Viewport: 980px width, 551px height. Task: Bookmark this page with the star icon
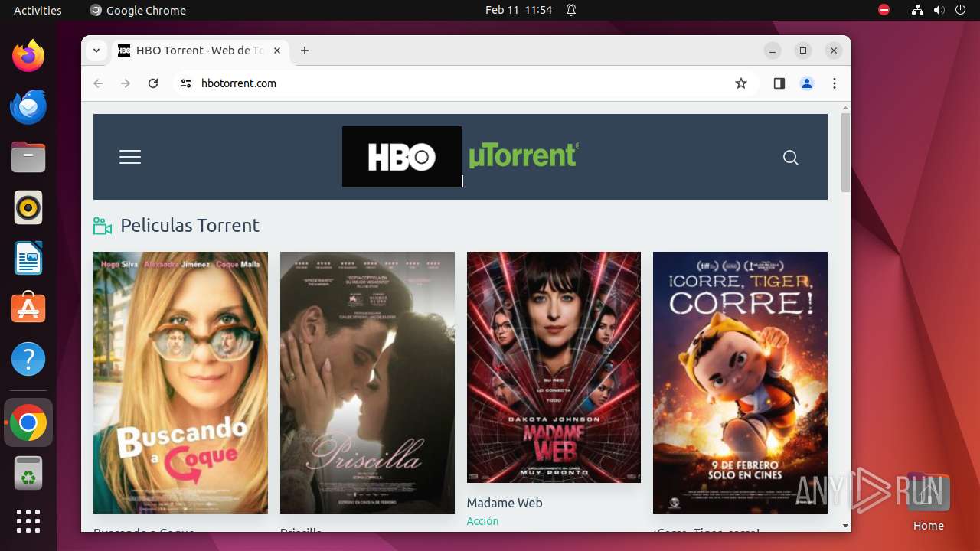pos(740,83)
